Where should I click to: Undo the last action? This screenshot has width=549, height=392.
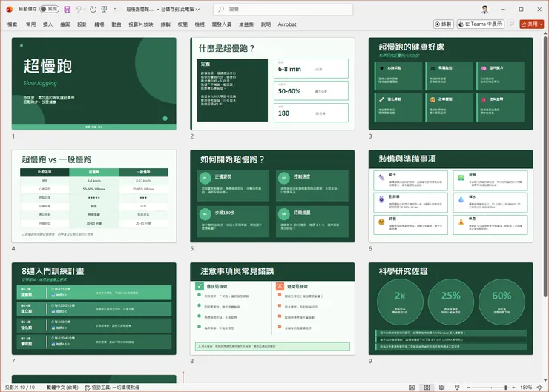[x=78, y=10]
